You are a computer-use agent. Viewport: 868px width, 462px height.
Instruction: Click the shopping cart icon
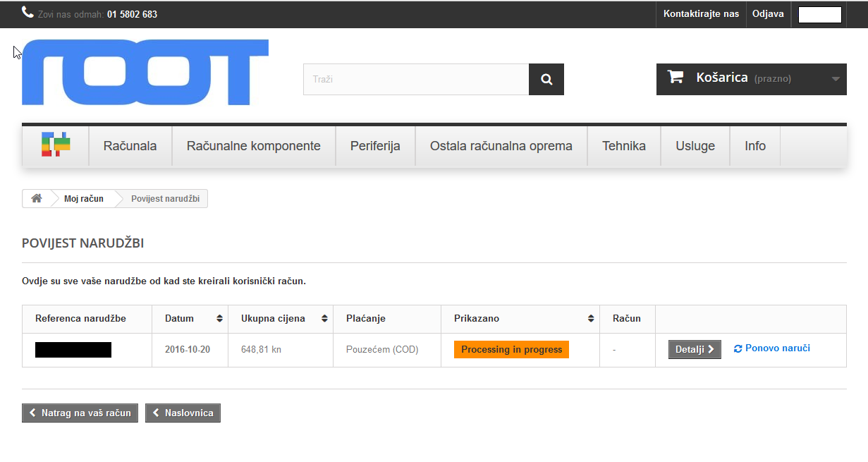[x=676, y=78]
